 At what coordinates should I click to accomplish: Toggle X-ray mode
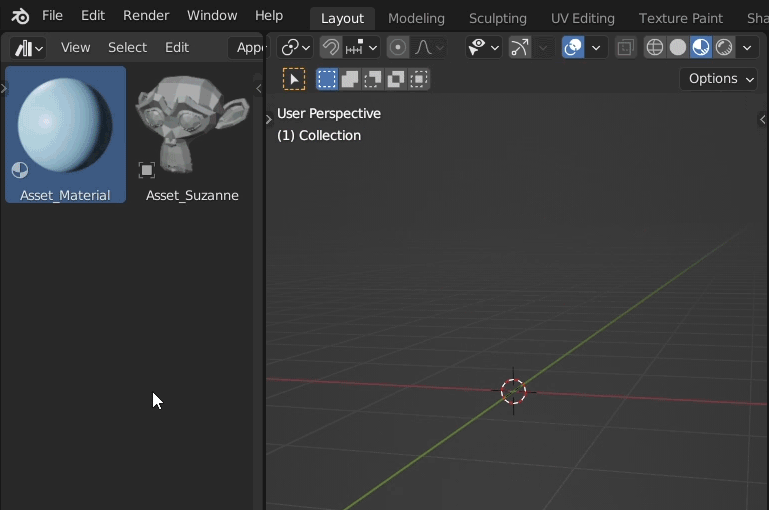625,48
